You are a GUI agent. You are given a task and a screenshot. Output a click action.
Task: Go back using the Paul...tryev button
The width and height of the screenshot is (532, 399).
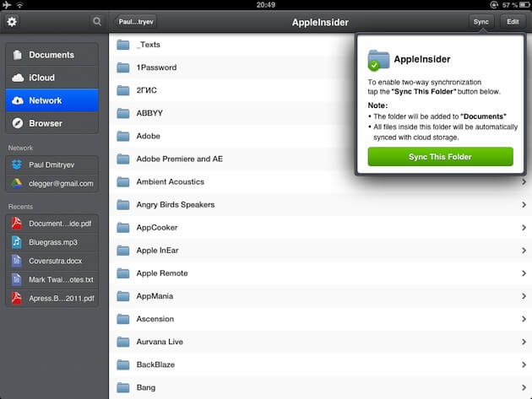(135, 22)
